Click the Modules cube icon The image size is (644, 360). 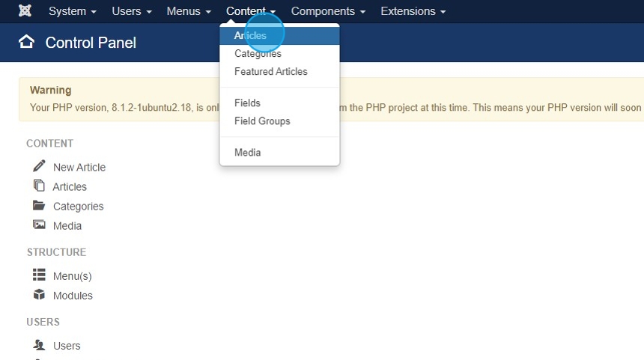point(39,294)
